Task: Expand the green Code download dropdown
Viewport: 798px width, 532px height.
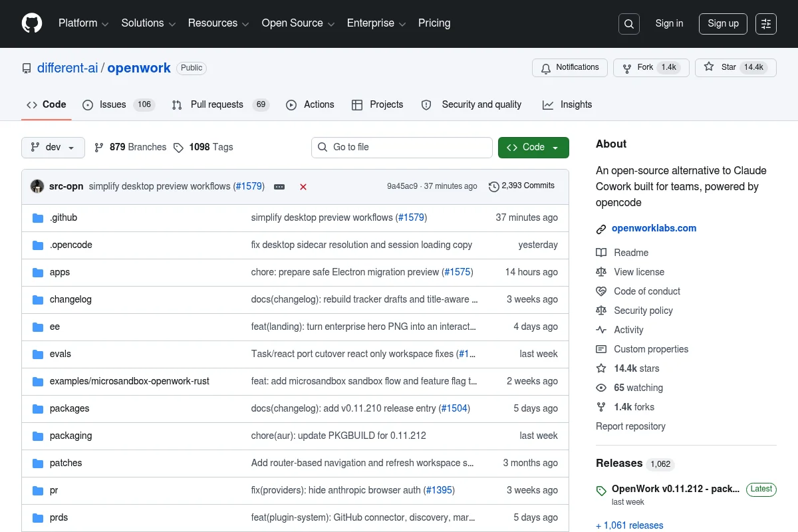Action: (533, 148)
